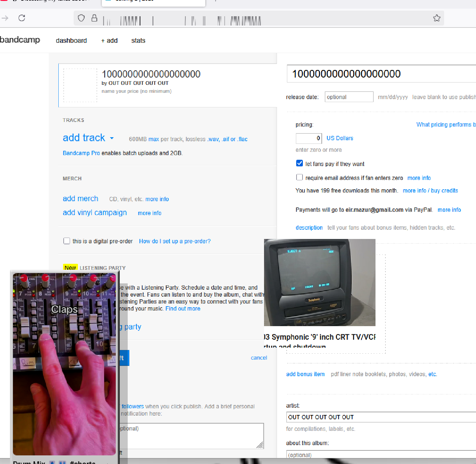Click the release date input field
This screenshot has height=464, width=476.
(349, 97)
